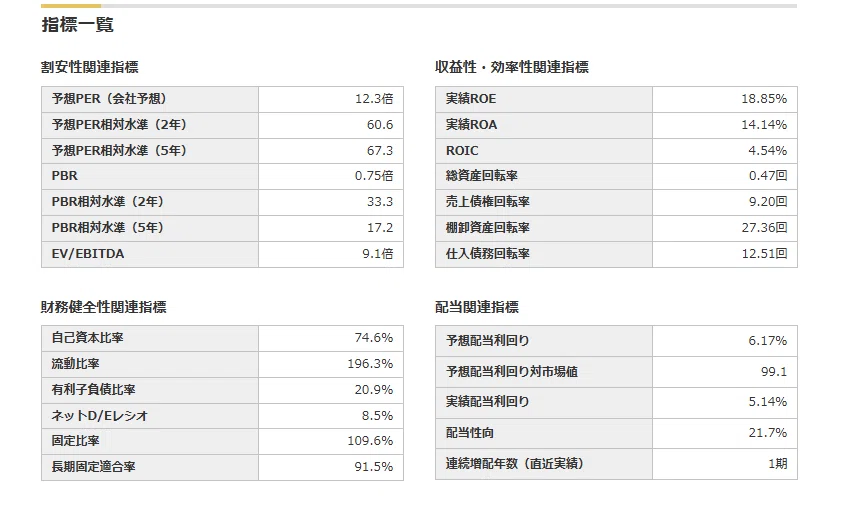The width and height of the screenshot is (856, 507).
Task: Select the 流動比率 value 196.3%
Action: (370, 363)
